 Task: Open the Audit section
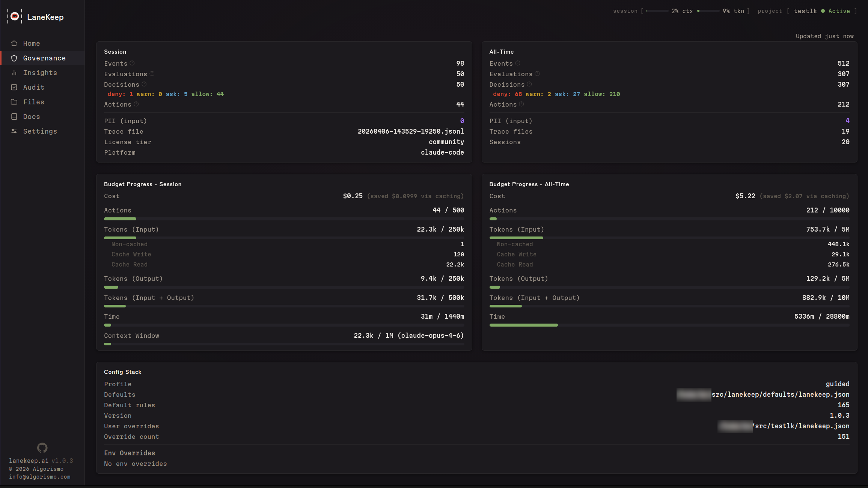pyautogui.click(x=42, y=87)
